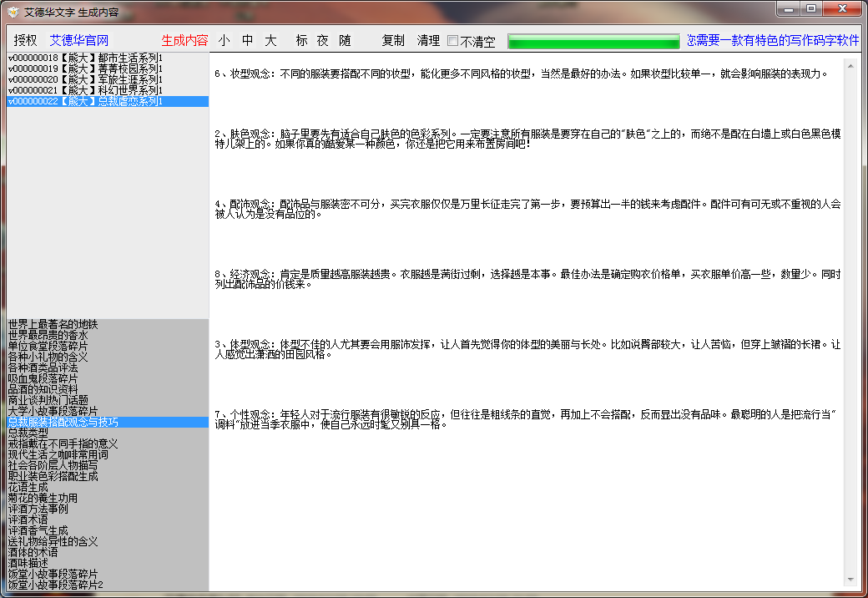Select the 酒味描述 item
868x598 pixels.
(x=108, y=563)
